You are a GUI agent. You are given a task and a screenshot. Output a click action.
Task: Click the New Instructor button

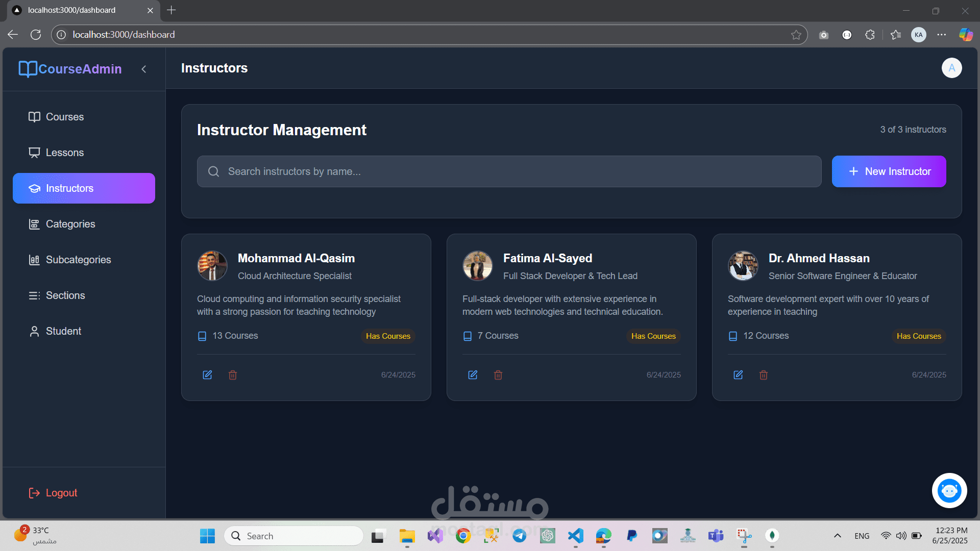click(889, 171)
